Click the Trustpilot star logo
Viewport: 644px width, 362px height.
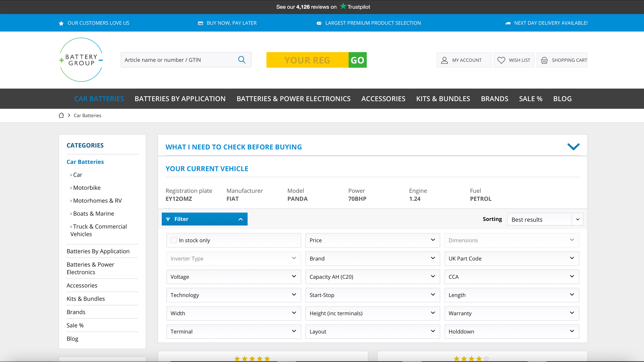point(343,6)
